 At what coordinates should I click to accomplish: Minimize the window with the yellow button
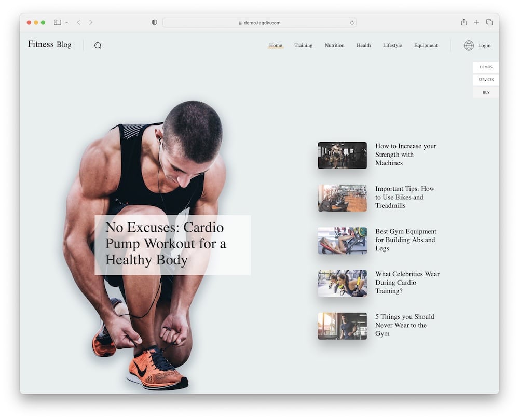(36, 22)
